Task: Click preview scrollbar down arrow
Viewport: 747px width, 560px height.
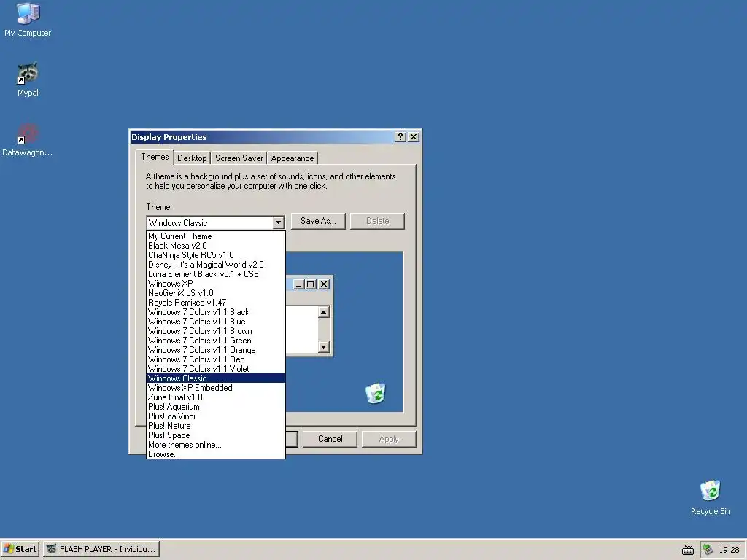Action: (324, 346)
